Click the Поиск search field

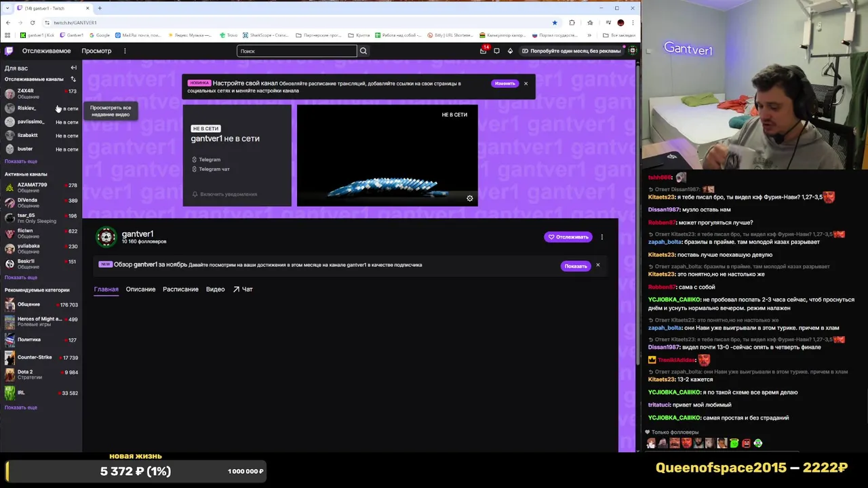click(x=297, y=51)
